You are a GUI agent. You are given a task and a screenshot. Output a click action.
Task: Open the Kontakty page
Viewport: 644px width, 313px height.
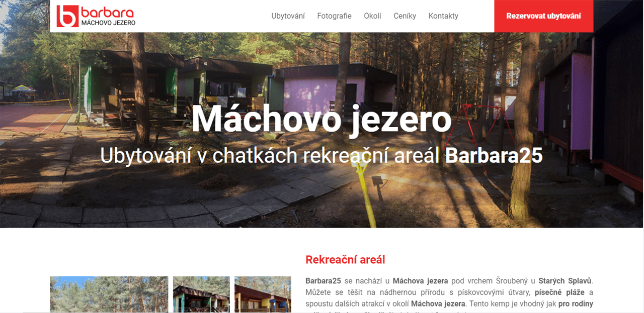click(443, 16)
